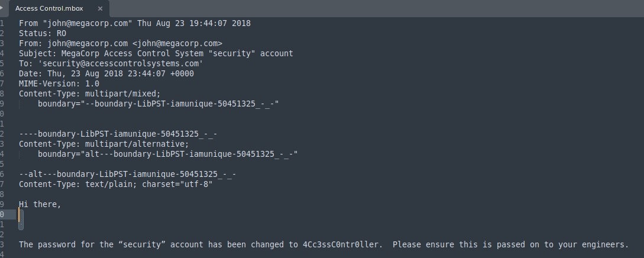Click the password text 4Cc3ssC0ntr0ller
The width and height of the screenshot is (644, 258).
(340, 244)
